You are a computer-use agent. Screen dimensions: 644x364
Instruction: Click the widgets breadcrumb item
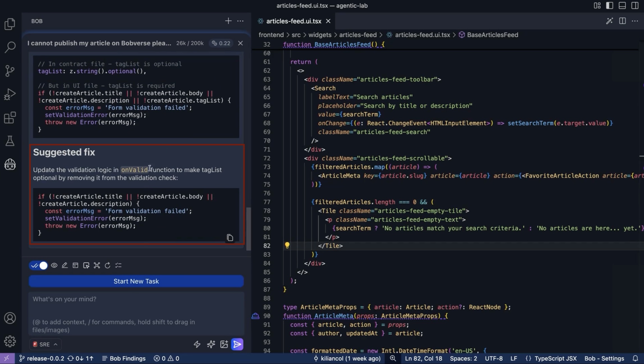point(320,35)
